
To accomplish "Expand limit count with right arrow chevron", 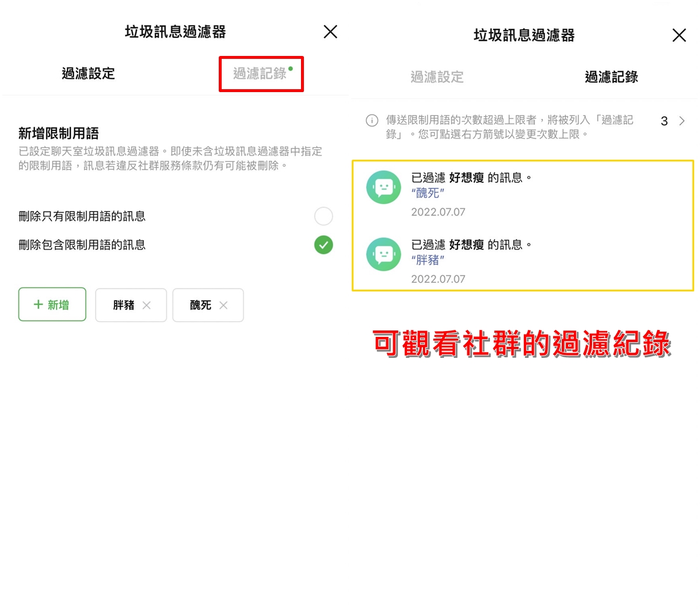I will tap(682, 121).
